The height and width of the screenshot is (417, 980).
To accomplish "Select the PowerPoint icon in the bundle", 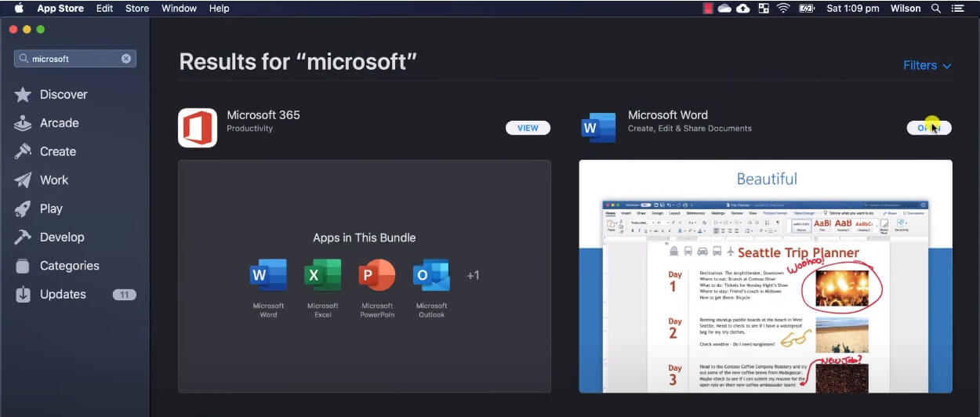I will click(x=377, y=275).
